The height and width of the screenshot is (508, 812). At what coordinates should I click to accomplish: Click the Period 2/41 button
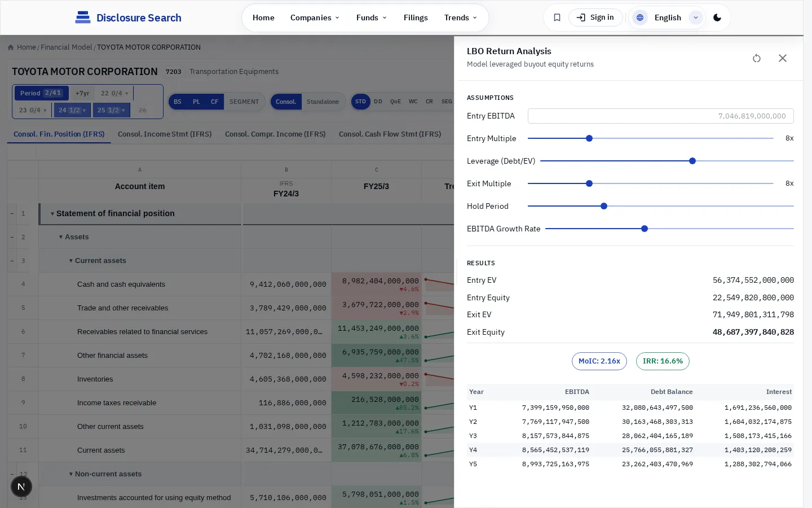point(42,93)
